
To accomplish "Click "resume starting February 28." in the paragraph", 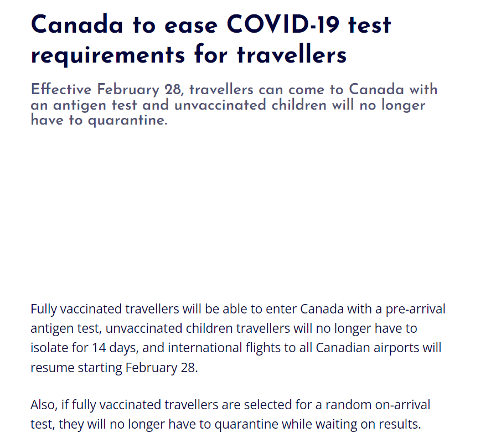I will (114, 368).
